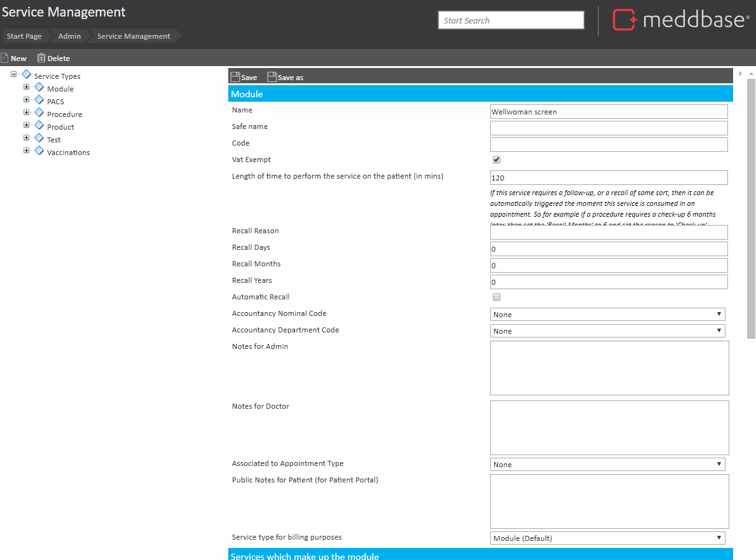756x560 pixels.
Task: Enable the Automatic Recall checkbox
Action: (497, 297)
